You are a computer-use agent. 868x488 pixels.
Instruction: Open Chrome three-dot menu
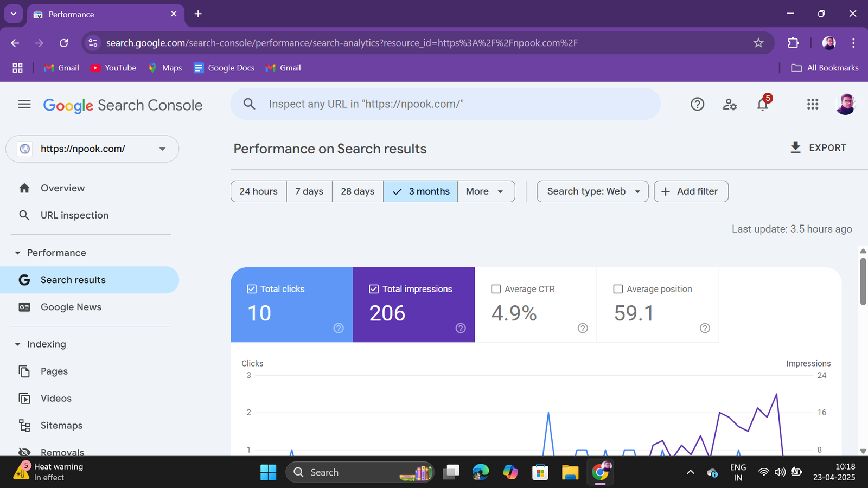[x=853, y=43]
